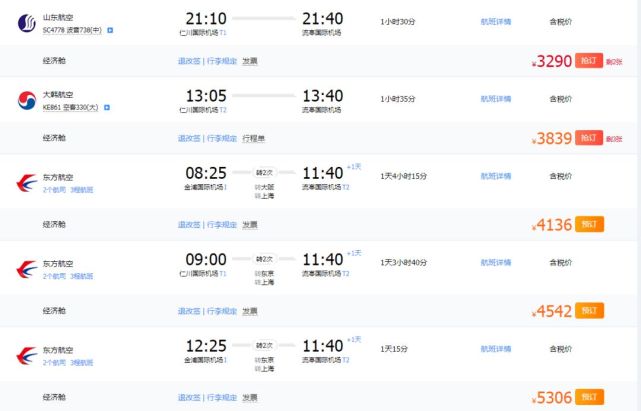This screenshot has width=641, height=411.
Task: Reserve the ¥5306 China Eastern fare
Action: (589, 397)
